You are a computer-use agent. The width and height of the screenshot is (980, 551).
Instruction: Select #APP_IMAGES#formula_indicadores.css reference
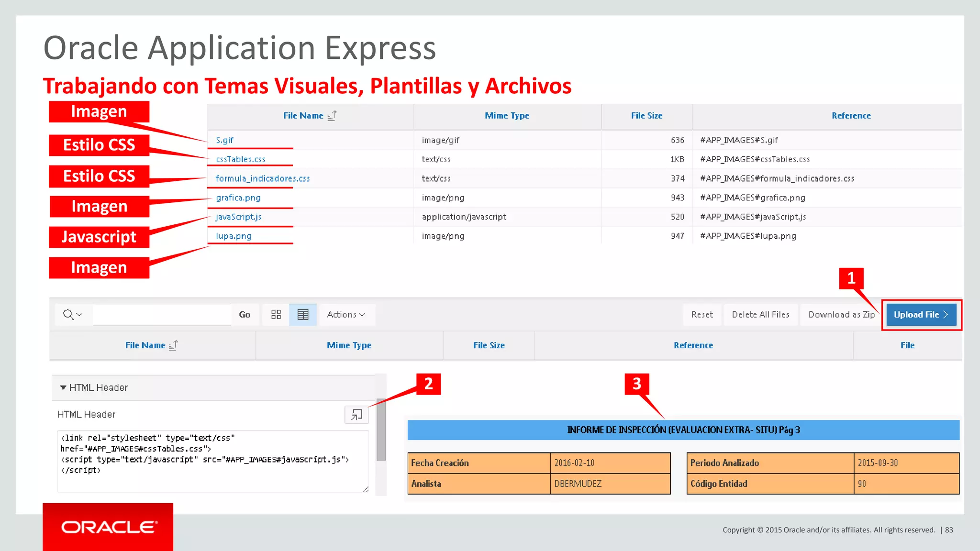click(x=778, y=178)
